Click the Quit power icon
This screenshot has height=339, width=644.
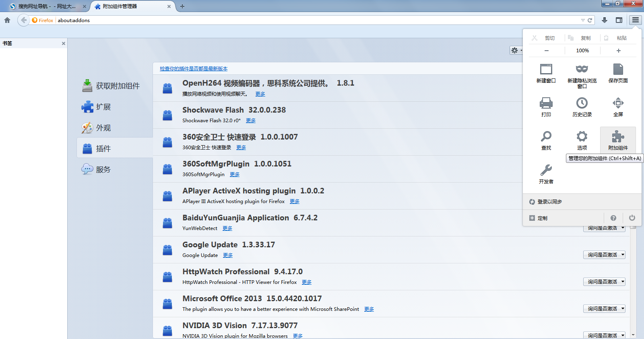click(x=632, y=218)
